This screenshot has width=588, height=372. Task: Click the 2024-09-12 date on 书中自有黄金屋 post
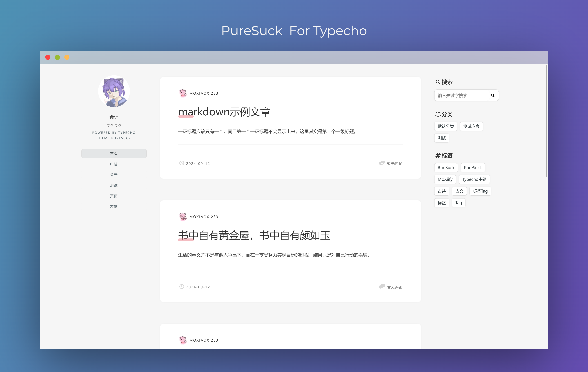[x=198, y=287]
